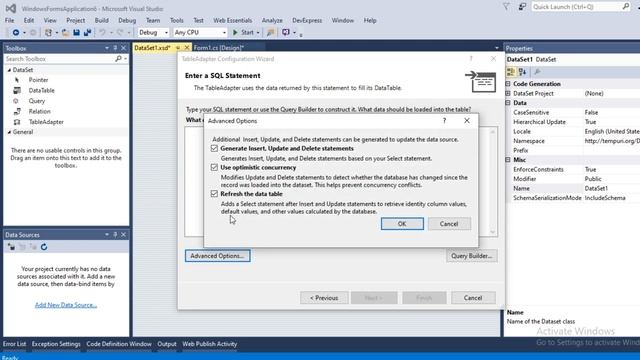Pin the Data Sources panel auto-hide icon
The image size is (640, 360).
point(115,235)
